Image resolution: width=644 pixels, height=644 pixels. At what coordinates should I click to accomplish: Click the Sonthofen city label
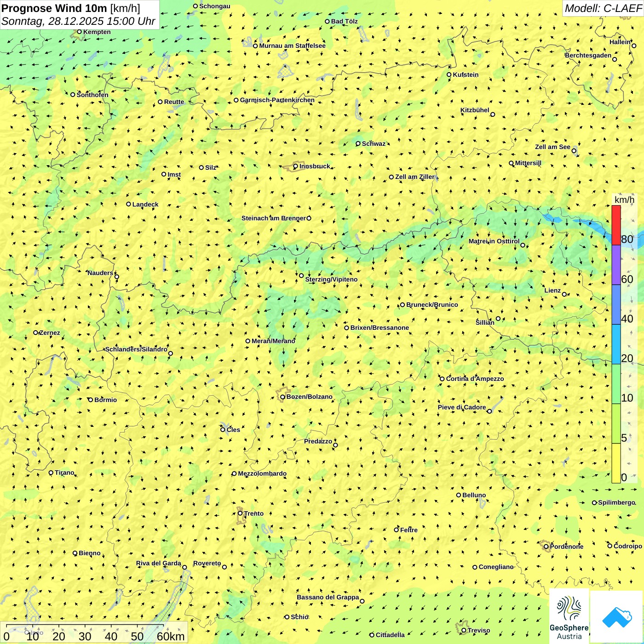tap(92, 95)
